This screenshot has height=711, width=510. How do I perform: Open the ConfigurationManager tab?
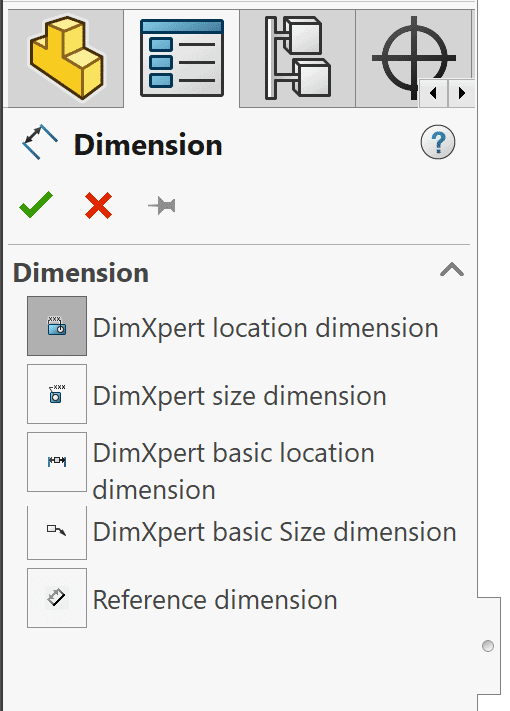pos(297,58)
